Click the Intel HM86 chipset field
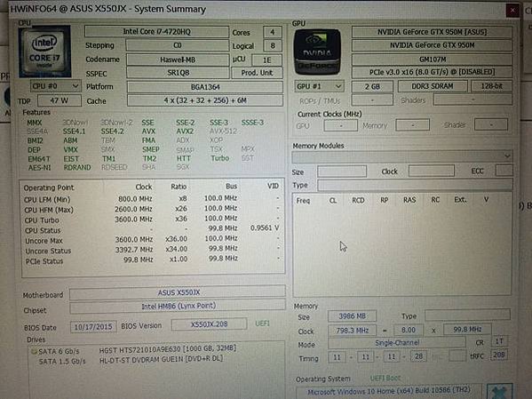 coord(178,306)
